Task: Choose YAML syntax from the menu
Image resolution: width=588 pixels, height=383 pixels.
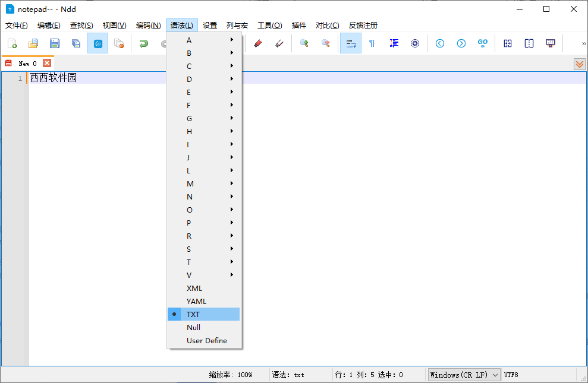Action: click(x=203, y=302)
